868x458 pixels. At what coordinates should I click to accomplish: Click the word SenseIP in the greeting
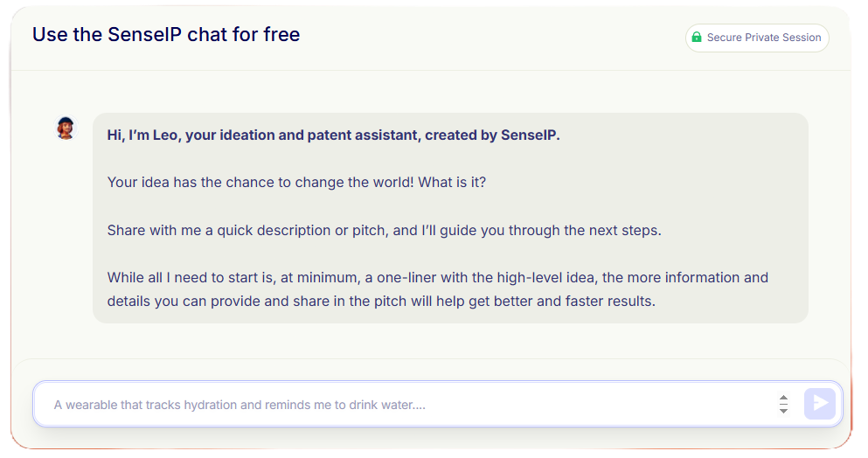[x=530, y=135]
